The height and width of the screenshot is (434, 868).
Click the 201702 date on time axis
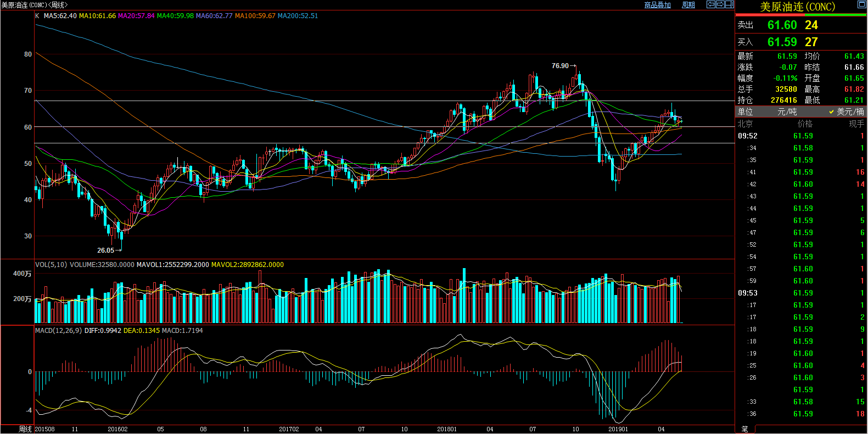[x=289, y=429]
